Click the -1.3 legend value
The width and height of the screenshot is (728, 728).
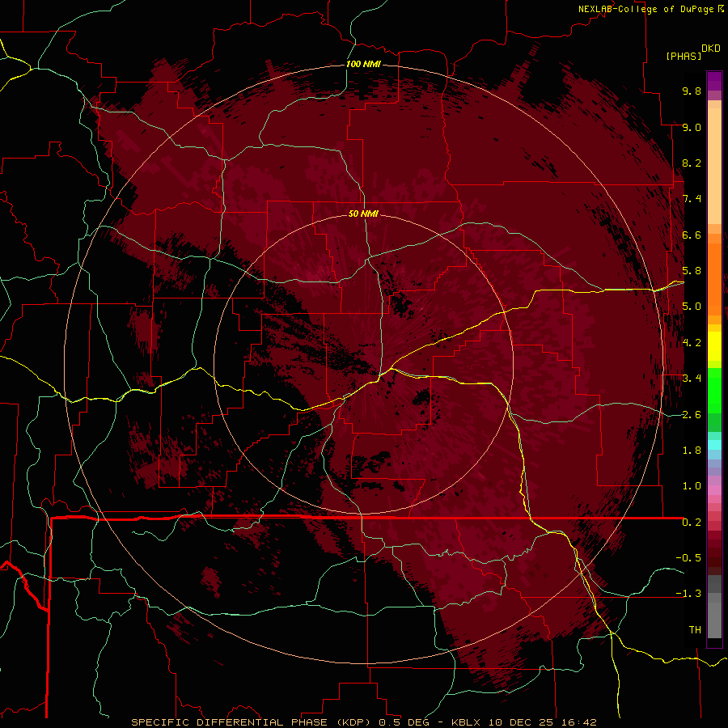pos(688,594)
